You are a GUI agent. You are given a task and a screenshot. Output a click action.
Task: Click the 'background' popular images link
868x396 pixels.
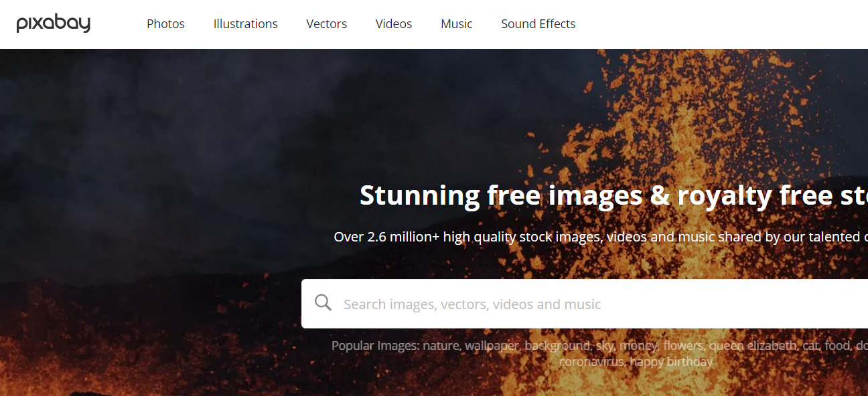(x=557, y=346)
